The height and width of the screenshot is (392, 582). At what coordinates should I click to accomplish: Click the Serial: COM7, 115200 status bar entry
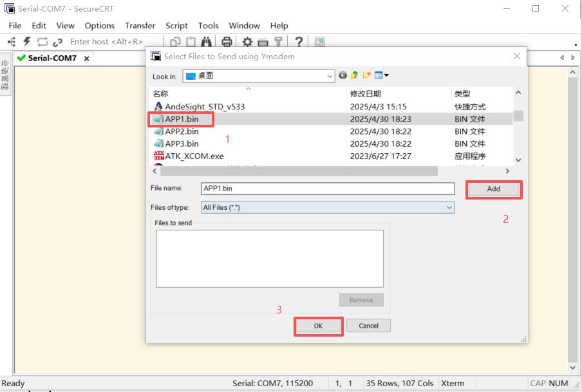point(272,383)
